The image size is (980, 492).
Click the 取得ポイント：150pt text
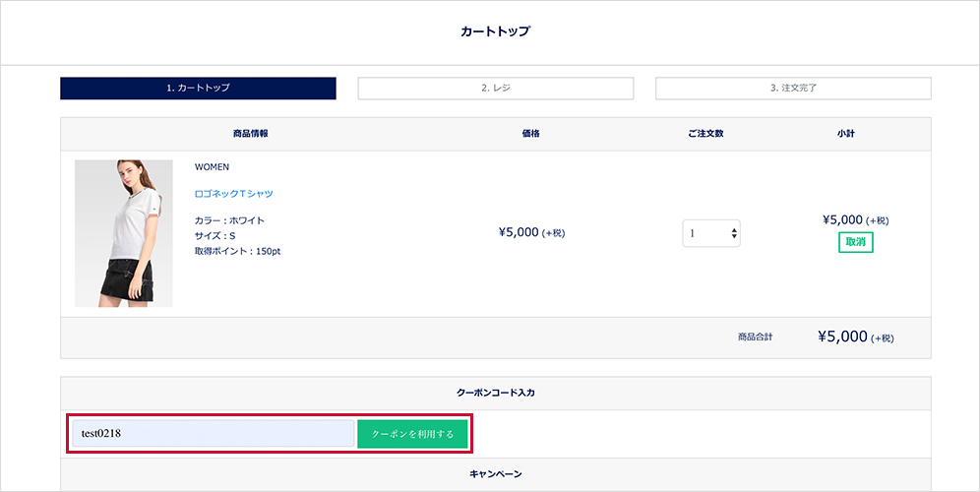[237, 252]
